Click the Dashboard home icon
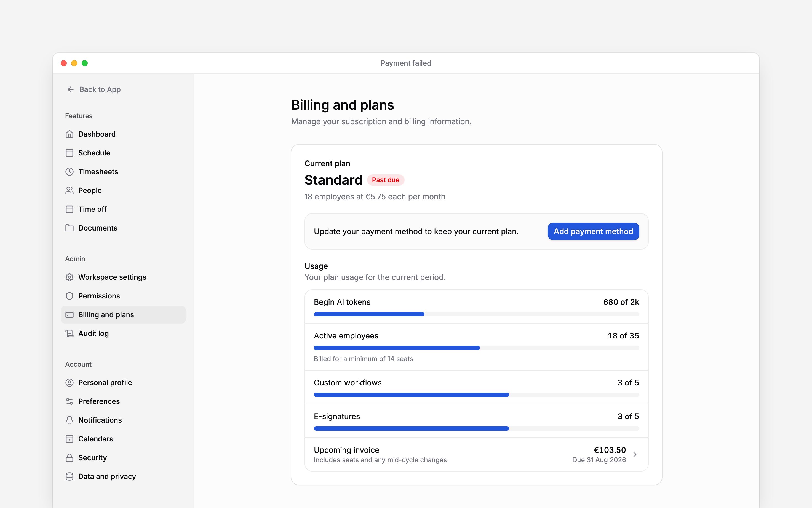Screen dimensions: 812x508 pyautogui.click(x=70, y=134)
